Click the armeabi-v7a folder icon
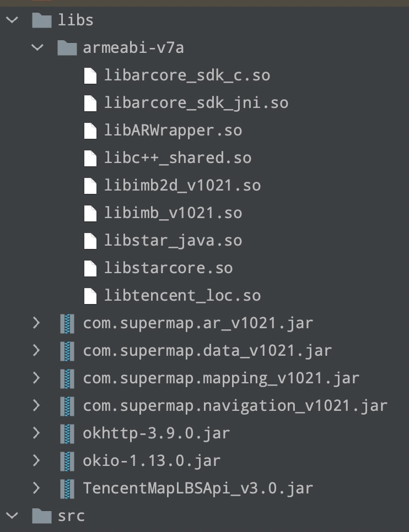This screenshot has width=409, height=532. coord(67,47)
